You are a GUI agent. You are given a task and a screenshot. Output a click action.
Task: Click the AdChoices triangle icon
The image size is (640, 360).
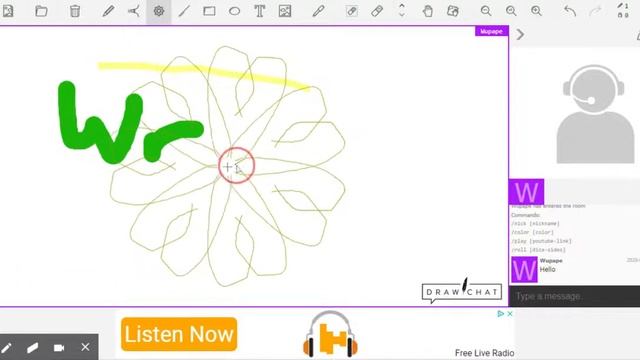pos(500,313)
